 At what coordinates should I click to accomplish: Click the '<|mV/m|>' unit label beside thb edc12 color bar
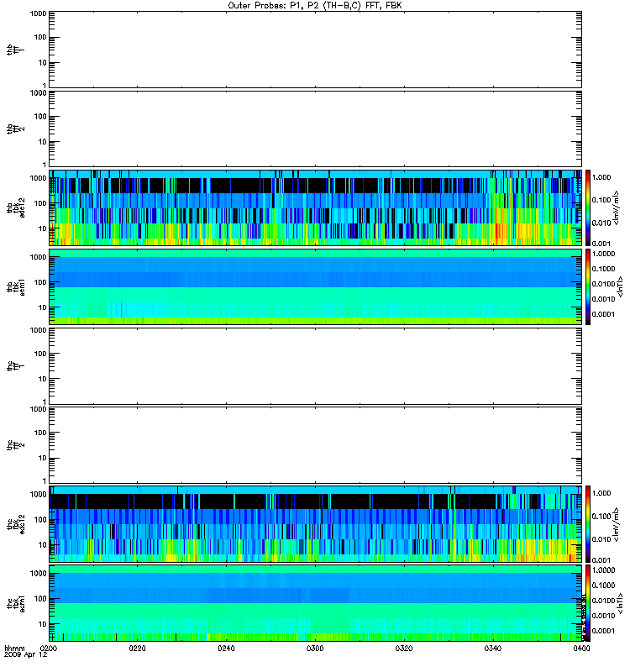pos(617,207)
